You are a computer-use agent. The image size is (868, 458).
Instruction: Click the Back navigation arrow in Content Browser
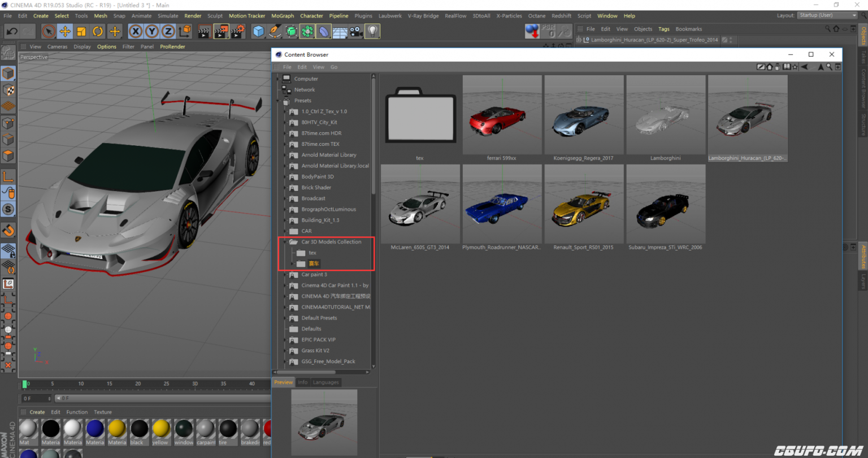pos(805,67)
